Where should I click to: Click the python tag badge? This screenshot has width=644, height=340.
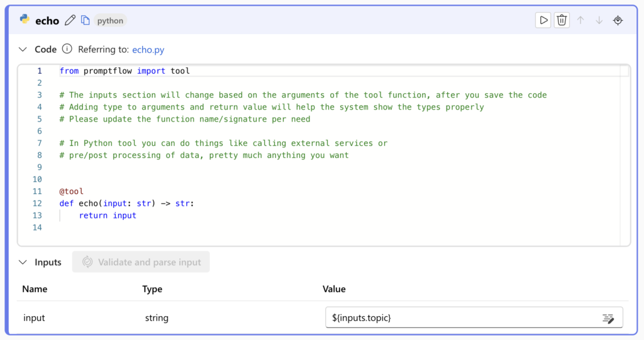tap(110, 21)
